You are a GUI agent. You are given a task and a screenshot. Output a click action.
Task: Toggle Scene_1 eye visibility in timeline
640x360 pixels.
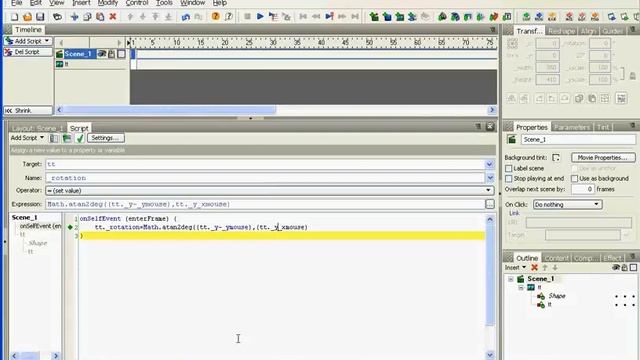pyautogui.click(x=102, y=54)
